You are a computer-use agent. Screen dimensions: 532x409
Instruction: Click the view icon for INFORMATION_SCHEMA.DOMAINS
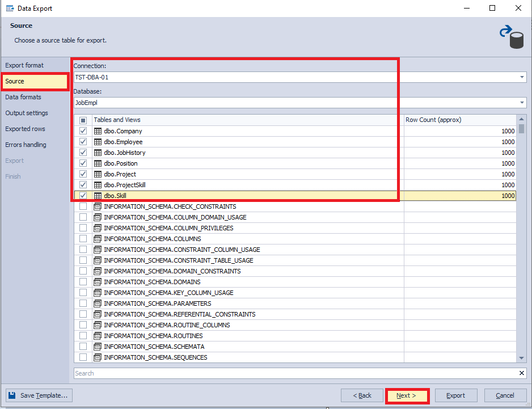98,282
